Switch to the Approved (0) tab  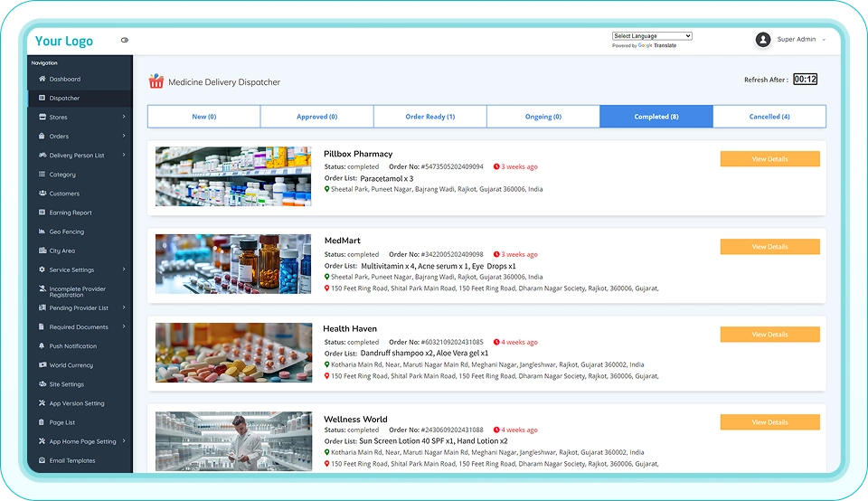click(x=316, y=117)
